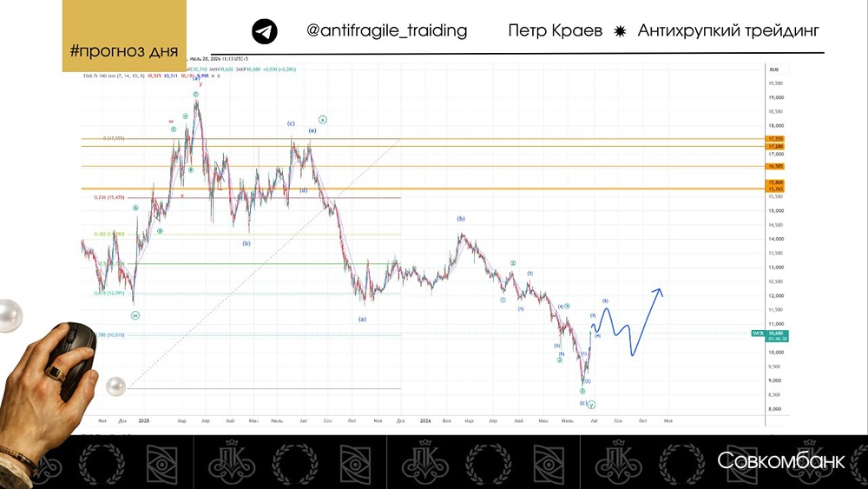Click the (b) wave label near February 2026
This screenshot has height=489, width=868.
coord(461,219)
